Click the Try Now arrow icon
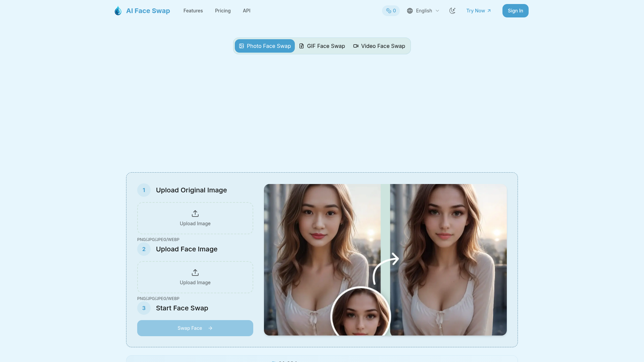This screenshot has height=362, width=644. pos(489,11)
